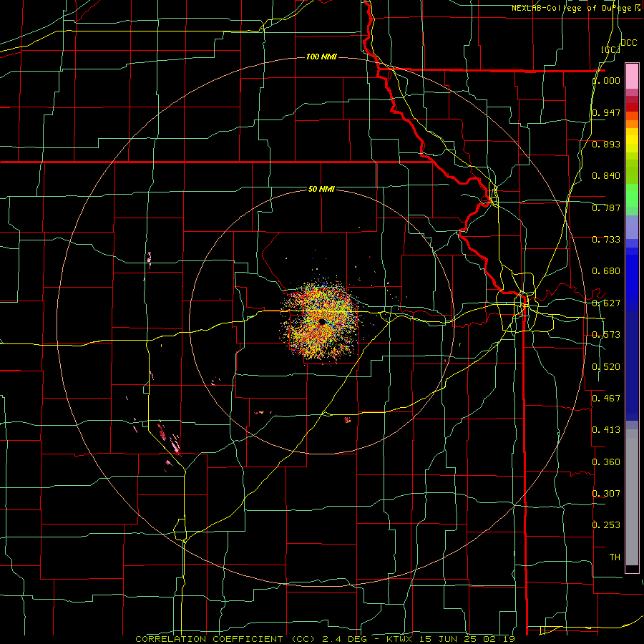644x644 pixels.
Task: Select the 0.947 scale value
Action: pyautogui.click(x=606, y=112)
